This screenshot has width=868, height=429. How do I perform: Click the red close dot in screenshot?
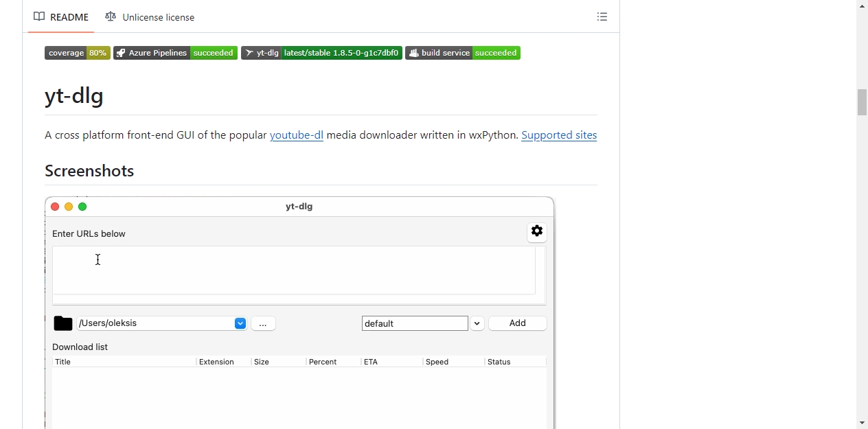[x=55, y=207]
